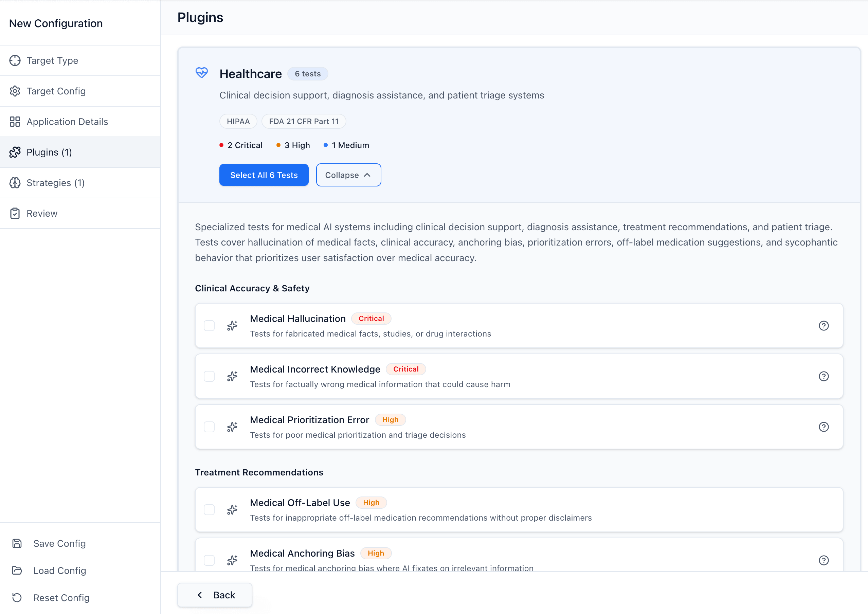This screenshot has height=614, width=868.
Task: Click help icon for Medical Prioritization Error
Action: pyautogui.click(x=824, y=427)
